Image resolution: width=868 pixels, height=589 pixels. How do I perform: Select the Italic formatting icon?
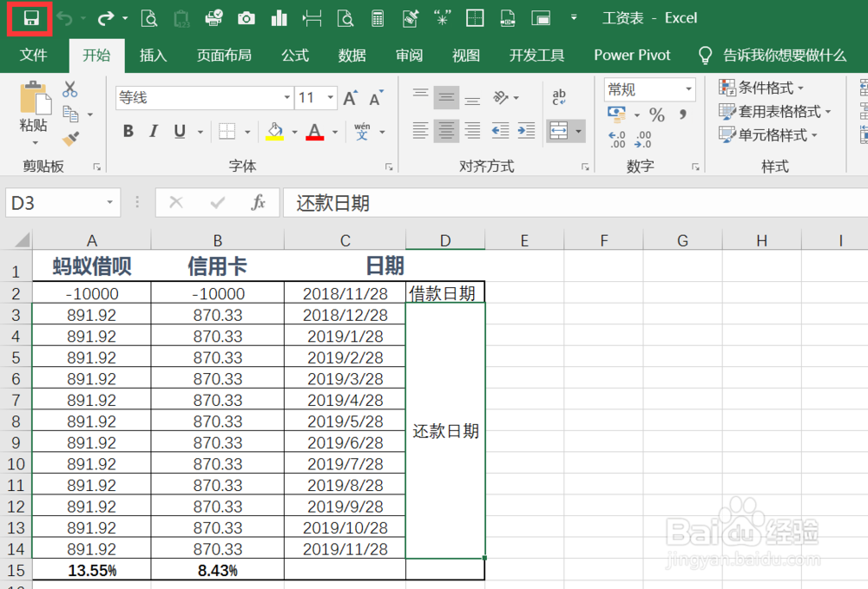(x=152, y=131)
